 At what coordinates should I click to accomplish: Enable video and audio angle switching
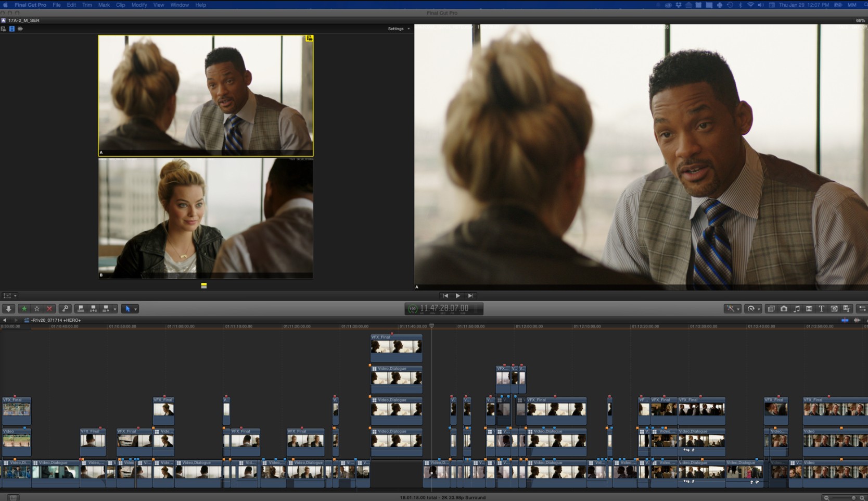click(4, 29)
